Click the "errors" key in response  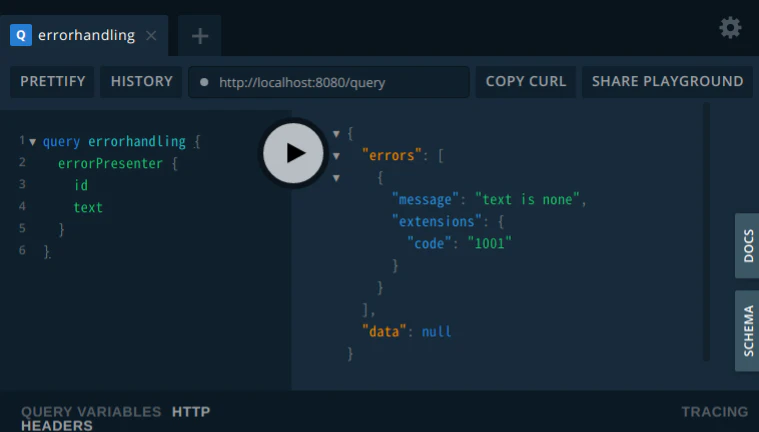coord(391,155)
